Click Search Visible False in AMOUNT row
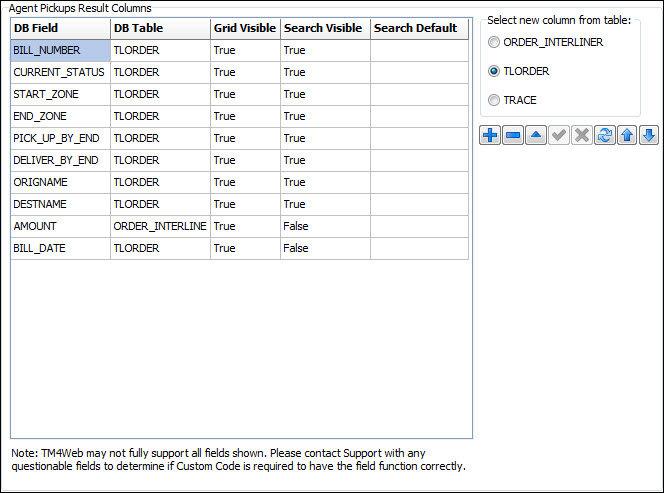The width and height of the screenshot is (664, 493). [x=325, y=227]
